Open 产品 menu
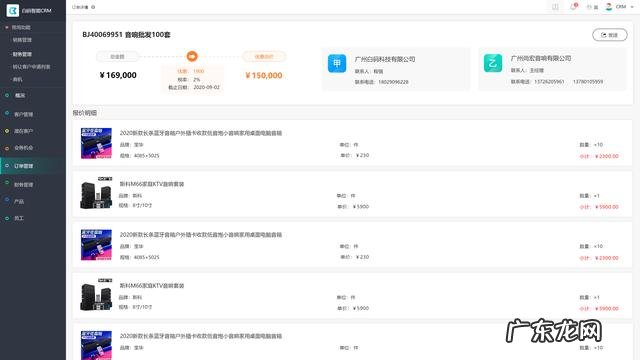Image resolution: width=640 pixels, height=360 pixels. (19, 201)
